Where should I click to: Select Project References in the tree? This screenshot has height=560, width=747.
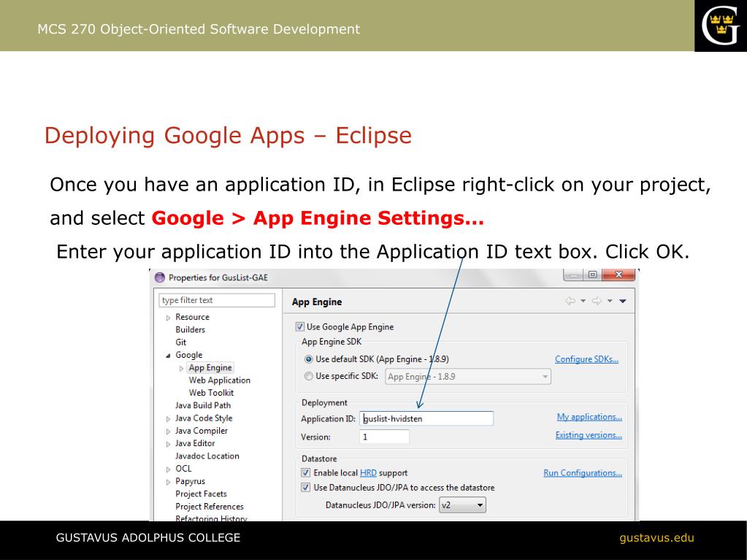pyautogui.click(x=210, y=506)
